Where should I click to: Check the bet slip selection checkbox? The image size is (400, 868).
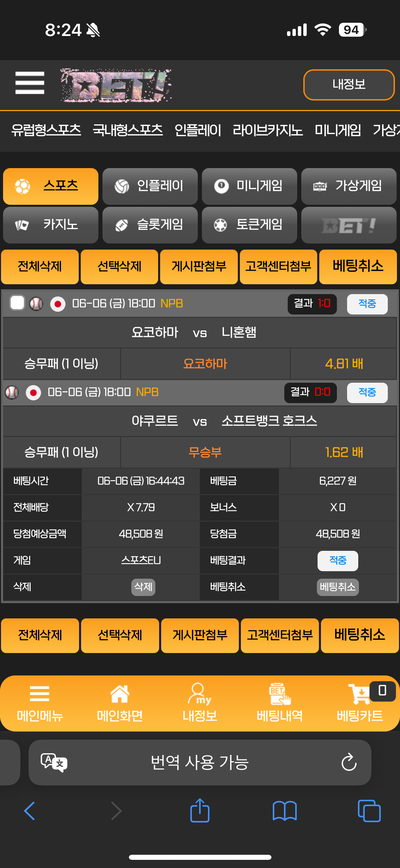(17, 303)
